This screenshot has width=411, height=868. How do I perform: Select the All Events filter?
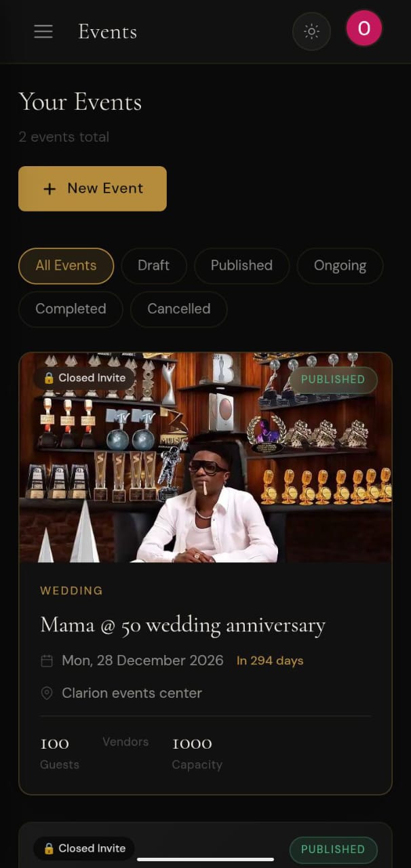pyautogui.click(x=66, y=266)
